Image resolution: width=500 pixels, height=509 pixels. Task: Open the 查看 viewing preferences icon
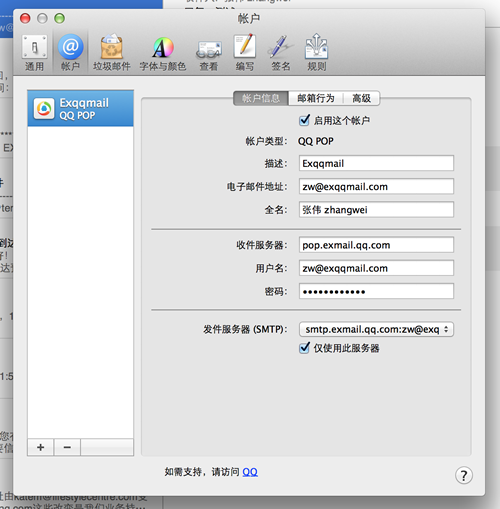click(209, 55)
